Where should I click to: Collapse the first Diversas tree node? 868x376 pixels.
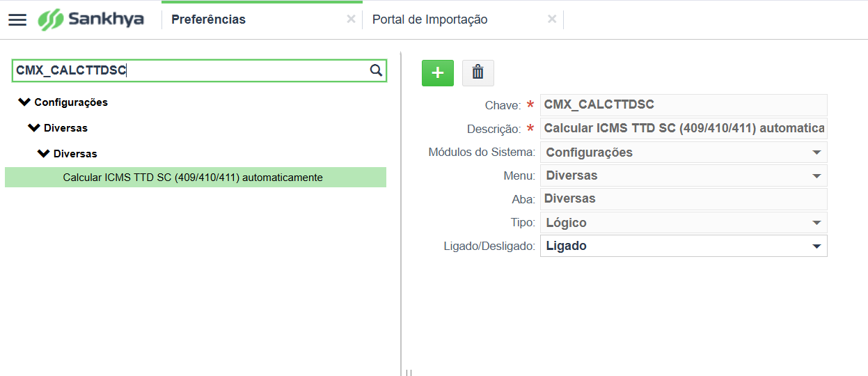(x=34, y=128)
